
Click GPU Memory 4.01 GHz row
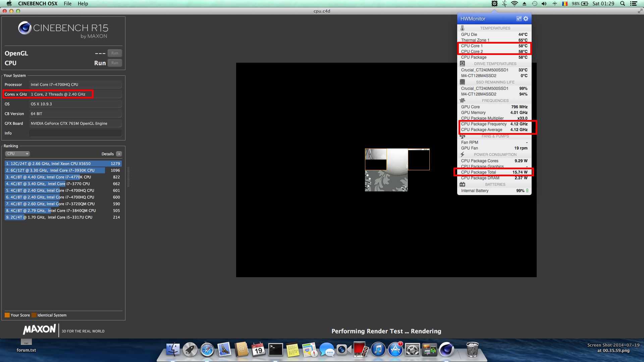pos(494,113)
